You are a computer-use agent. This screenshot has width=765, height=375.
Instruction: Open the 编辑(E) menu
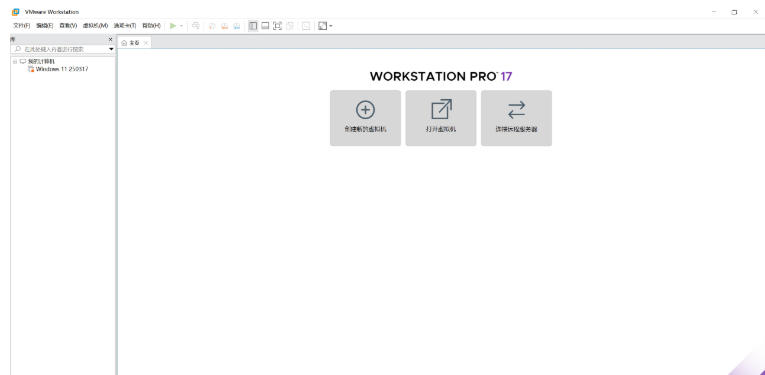(44, 26)
